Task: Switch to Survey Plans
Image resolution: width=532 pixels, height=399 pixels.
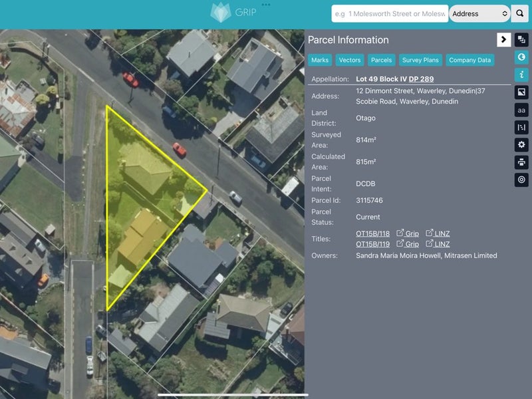Action: tap(422, 60)
